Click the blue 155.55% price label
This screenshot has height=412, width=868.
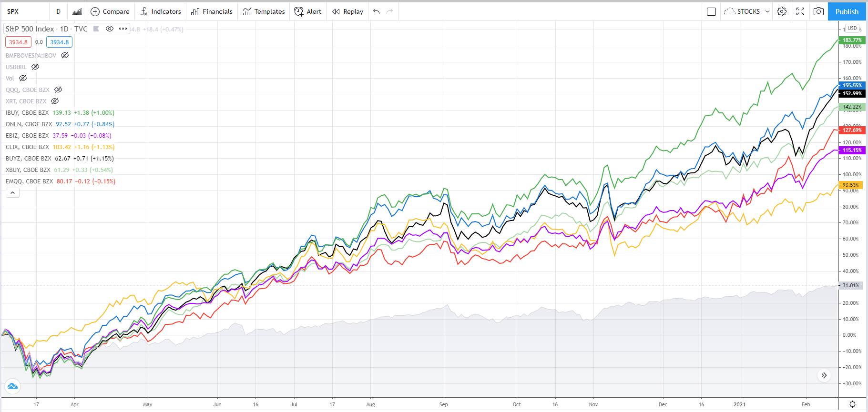pyautogui.click(x=852, y=86)
